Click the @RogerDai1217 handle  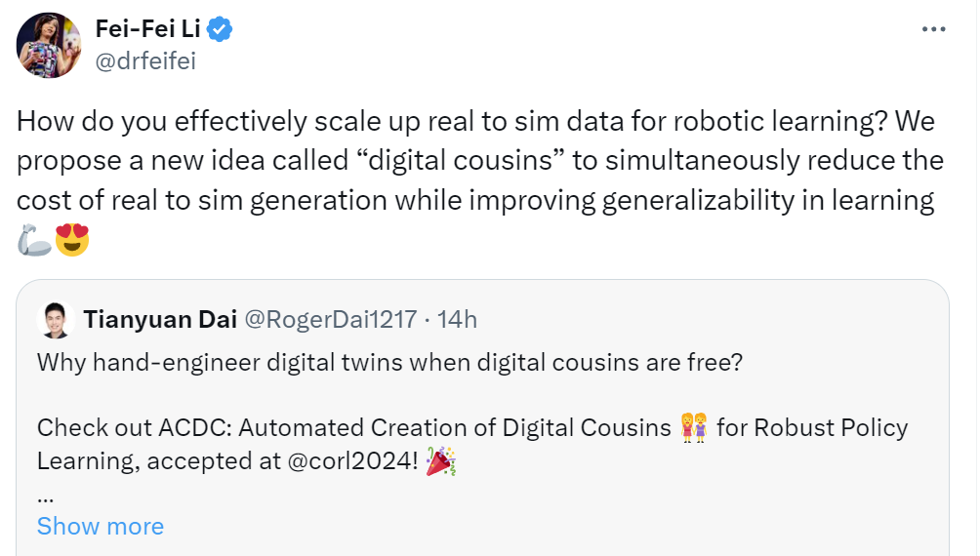click(329, 319)
